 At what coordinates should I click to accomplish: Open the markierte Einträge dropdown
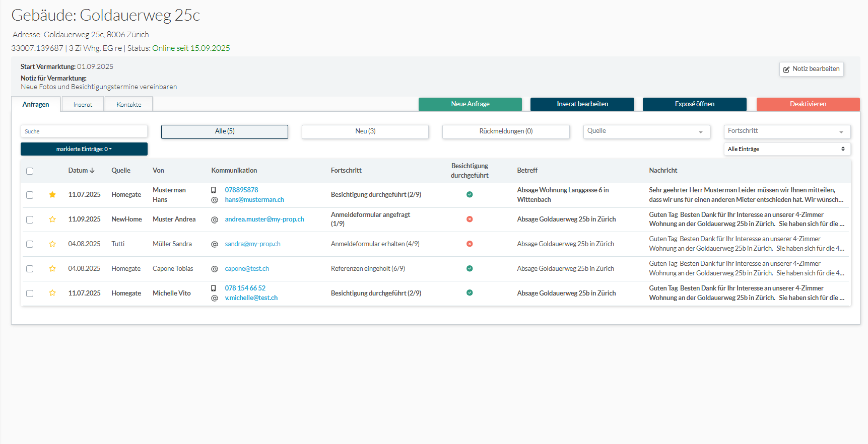coord(84,149)
